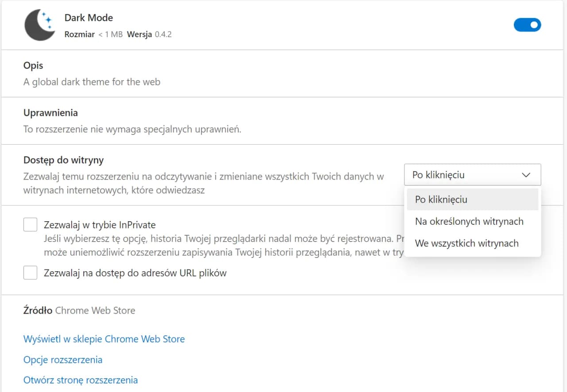Click the Rozmiar size label
Viewport: 567px width, 392px height.
(x=80, y=34)
